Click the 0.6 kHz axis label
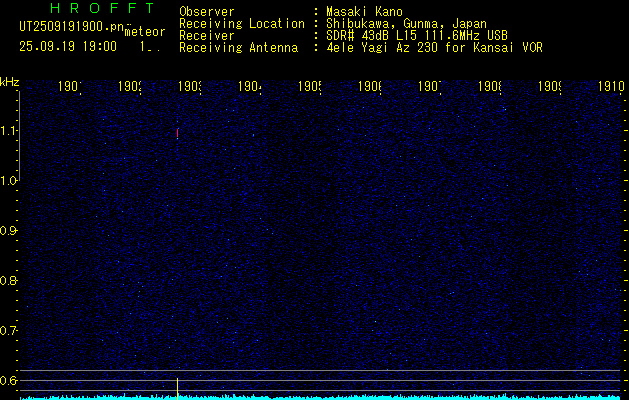The width and height of the screenshot is (629, 400). point(9,380)
